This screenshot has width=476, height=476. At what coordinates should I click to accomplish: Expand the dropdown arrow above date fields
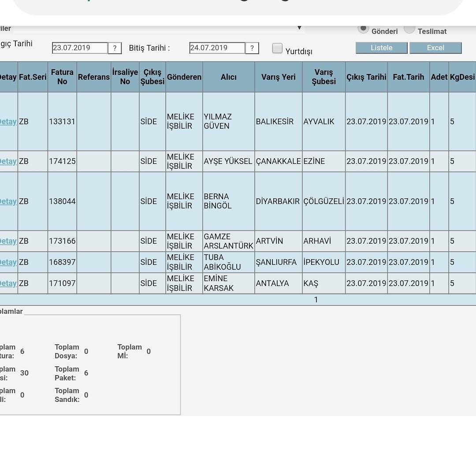click(x=299, y=28)
